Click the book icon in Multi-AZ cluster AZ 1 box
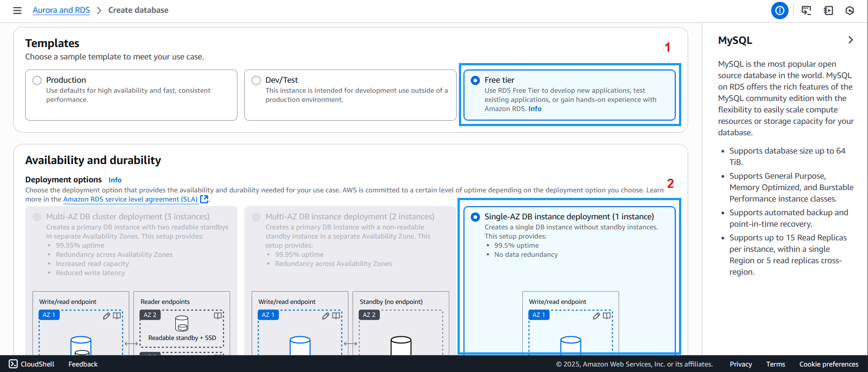868x372 pixels. point(117,316)
